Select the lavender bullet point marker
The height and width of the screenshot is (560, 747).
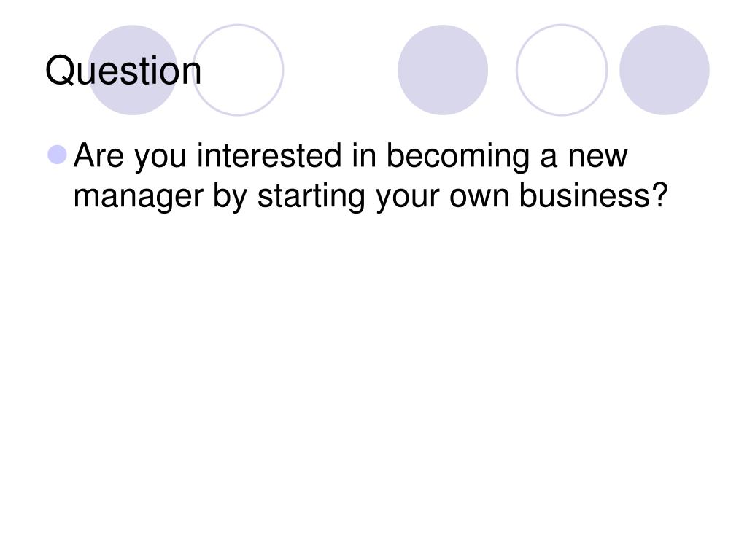tap(58, 155)
